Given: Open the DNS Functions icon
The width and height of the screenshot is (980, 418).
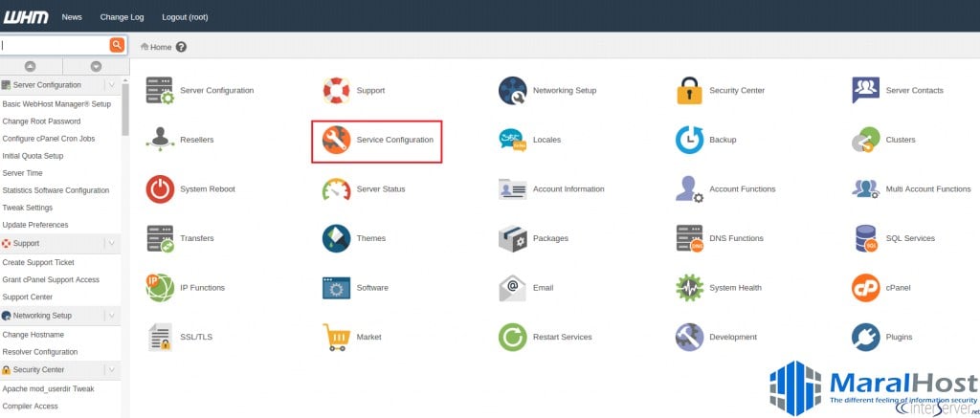Looking at the screenshot, I should click(689, 239).
